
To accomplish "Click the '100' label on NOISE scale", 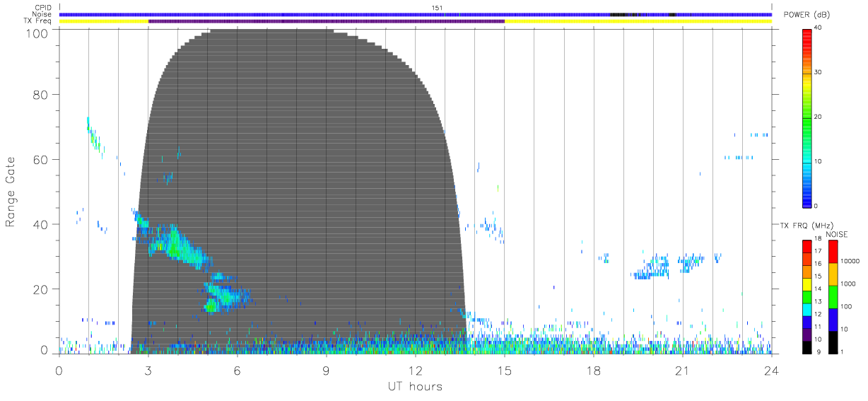I will [846, 306].
